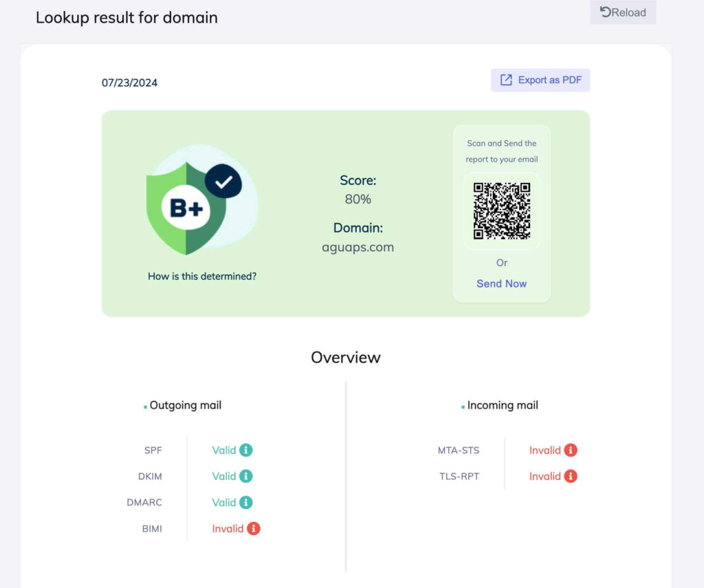This screenshot has height=588, width=704.
Task: Click the aguaps.com domain name
Action: click(357, 248)
